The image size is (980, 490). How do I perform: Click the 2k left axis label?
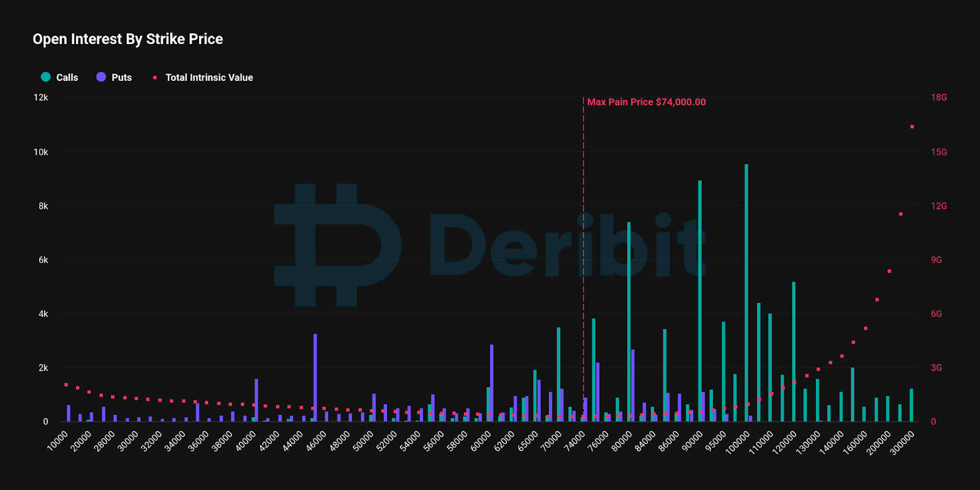tap(43, 367)
